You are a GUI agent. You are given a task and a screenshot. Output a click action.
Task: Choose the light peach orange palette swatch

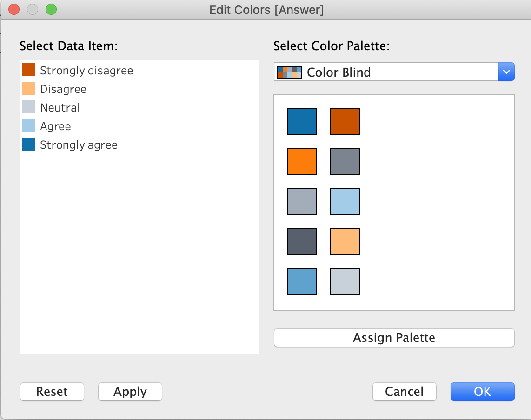pyautogui.click(x=345, y=241)
